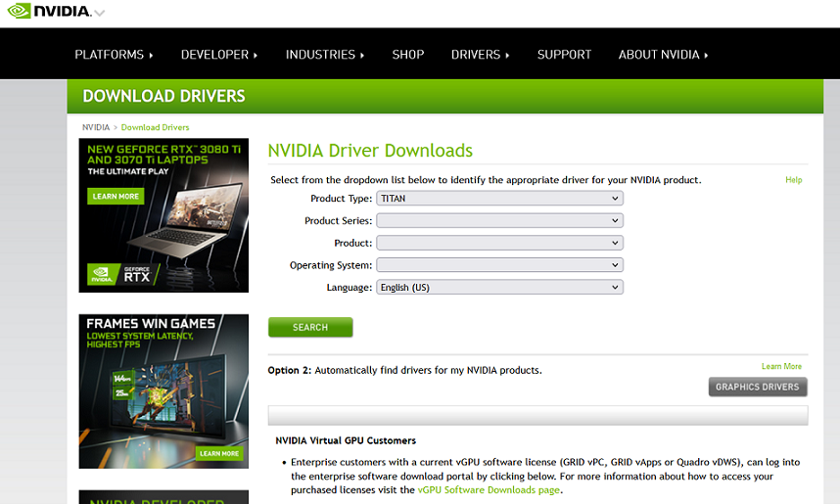Open the About NVIDIA menu
The image size is (840, 504).
pyautogui.click(x=663, y=55)
